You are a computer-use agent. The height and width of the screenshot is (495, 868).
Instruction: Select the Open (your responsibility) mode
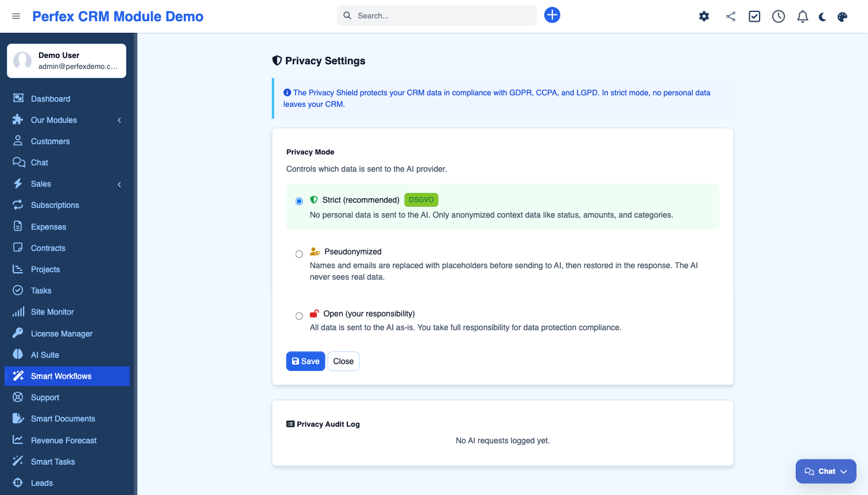tap(299, 316)
